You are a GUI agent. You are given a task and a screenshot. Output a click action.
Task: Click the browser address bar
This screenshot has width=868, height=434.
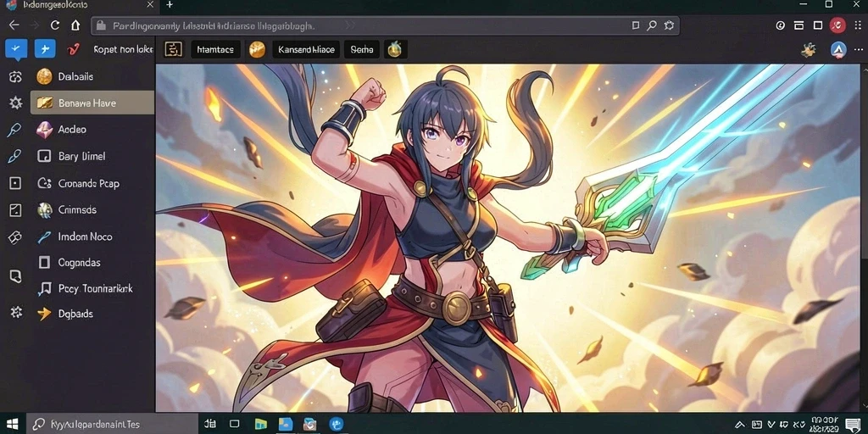tap(386, 25)
